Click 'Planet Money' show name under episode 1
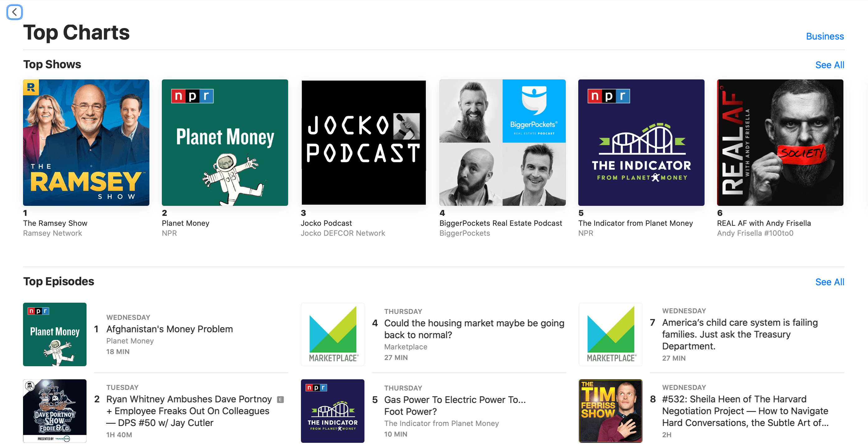Screen dimensions: 868x445 click(130, 341)
